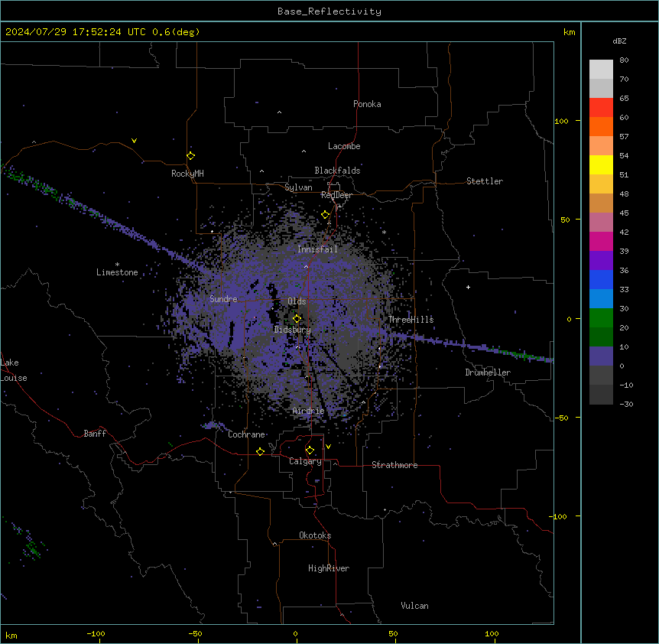The width and height of the screenshot is (659, 644).
Task: Pick the magenta 39–42 dBZ swatch
Action: [601, 241]
